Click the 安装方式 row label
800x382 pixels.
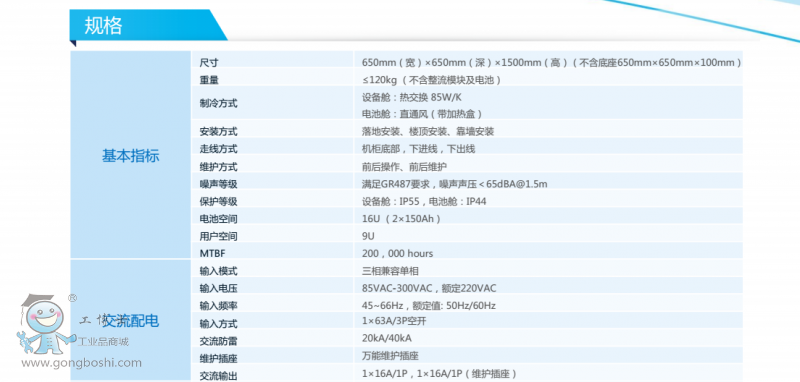pyautogui.click(x=218, y=132)
